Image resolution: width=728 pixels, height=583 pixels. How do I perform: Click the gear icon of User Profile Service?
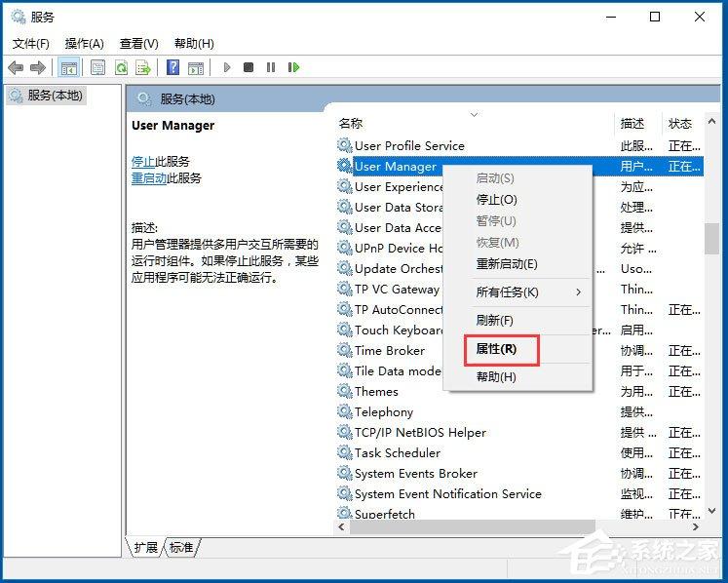click(x=344, y=145)
